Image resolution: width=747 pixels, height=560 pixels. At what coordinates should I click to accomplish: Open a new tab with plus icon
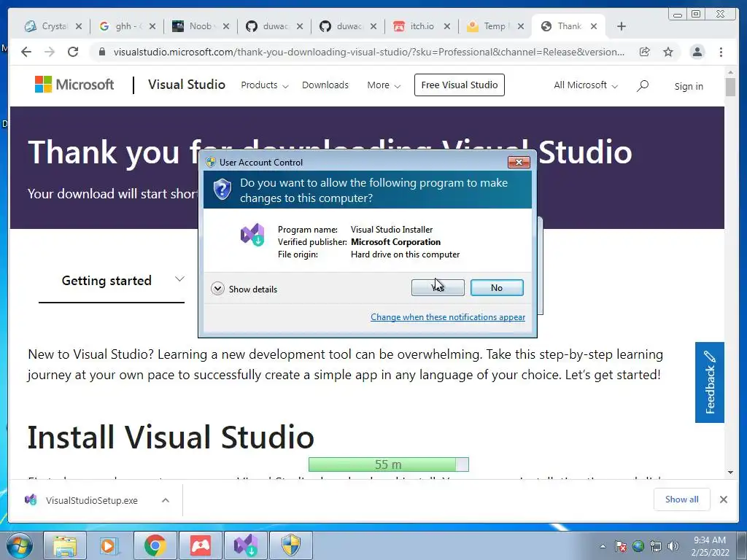coord(622,26)
